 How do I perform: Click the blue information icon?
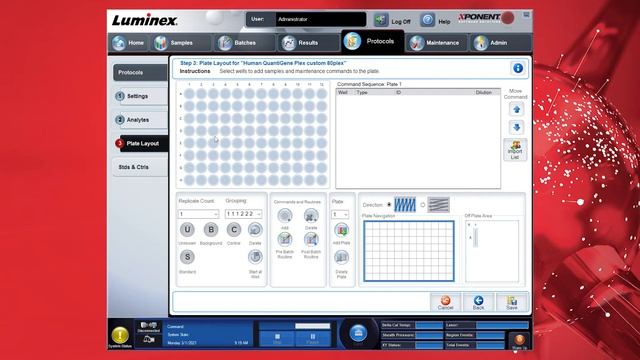pyautogui.click(x=518, y=68)
